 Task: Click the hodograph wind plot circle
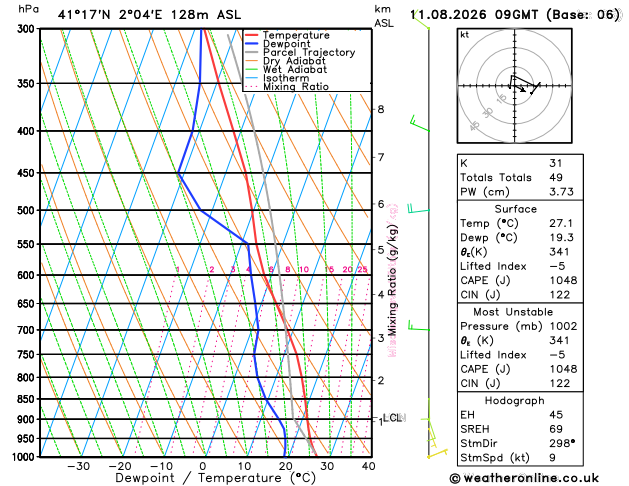[x=514, y=86]
